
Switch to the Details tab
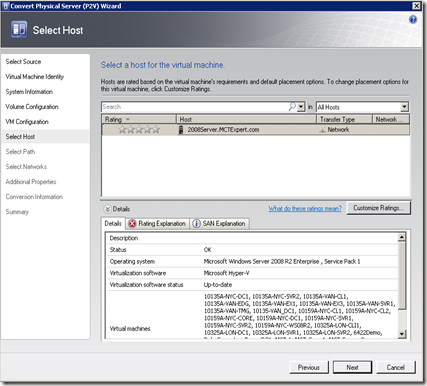(x=113, y=223)
